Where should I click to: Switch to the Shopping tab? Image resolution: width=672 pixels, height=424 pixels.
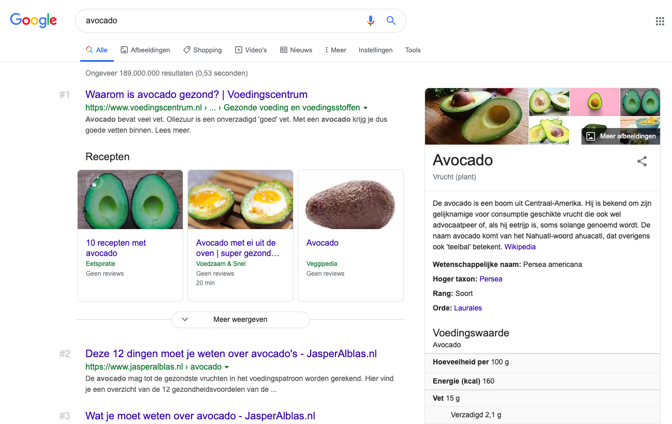pyautogui.click(x=202, y=50)
